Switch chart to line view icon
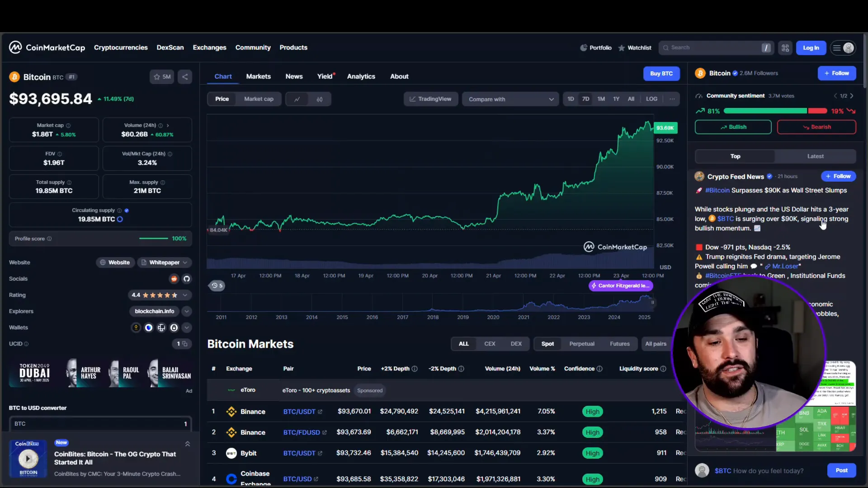The image size is (868, 488). point(297,99)
